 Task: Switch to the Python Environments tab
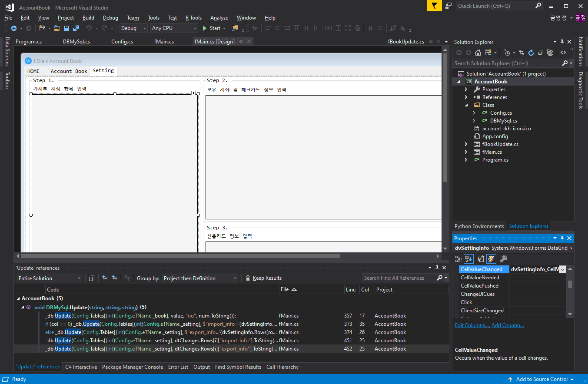(x=479, y=226)
